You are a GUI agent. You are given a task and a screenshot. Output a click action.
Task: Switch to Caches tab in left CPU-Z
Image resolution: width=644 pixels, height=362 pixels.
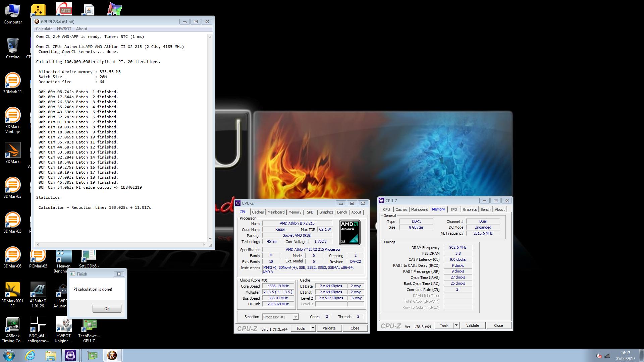tap(258, 212)
